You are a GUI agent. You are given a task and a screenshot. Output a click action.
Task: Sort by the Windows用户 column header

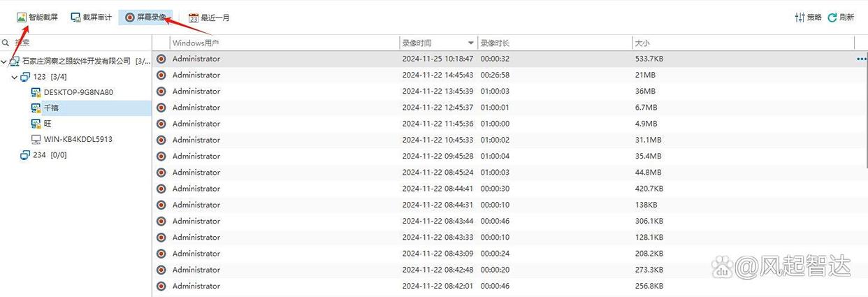(x=196, y=43)
